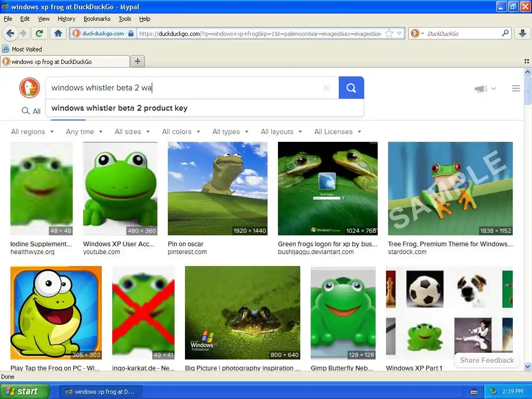Open Tree Frog, Premium Theme result title
The width and height of the screenshot is (532, 399).
(x=450, y=244)
